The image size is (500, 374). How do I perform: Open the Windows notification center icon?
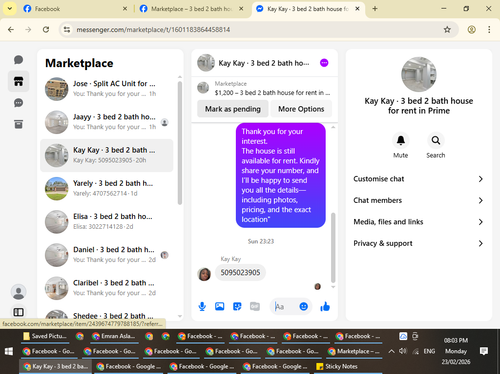point(484,351)
